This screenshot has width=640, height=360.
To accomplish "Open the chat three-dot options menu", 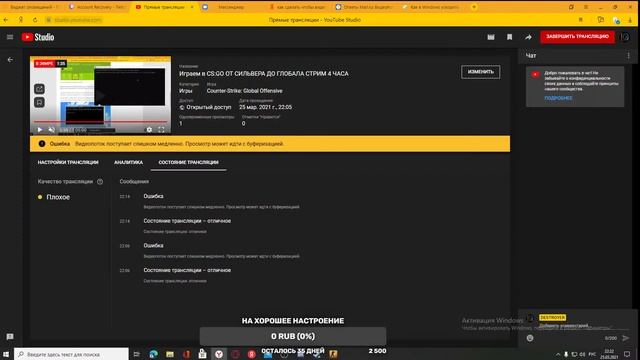I will pyautogui.click(x=629, y=56).
